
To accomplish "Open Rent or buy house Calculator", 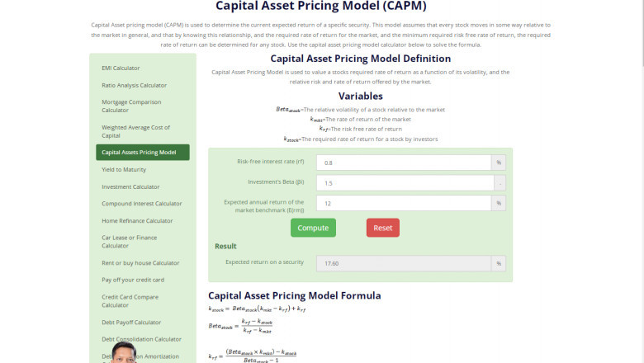I will 140,262.
